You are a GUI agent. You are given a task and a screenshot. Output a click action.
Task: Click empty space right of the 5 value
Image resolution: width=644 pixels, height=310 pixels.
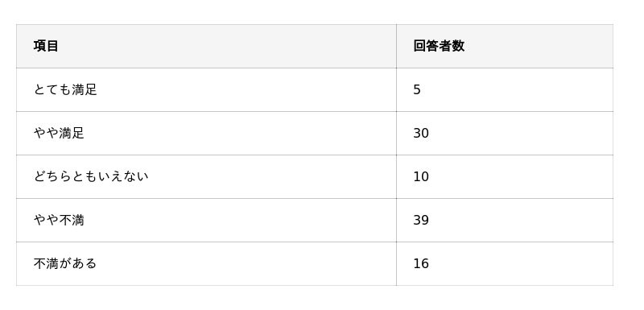(x=517, y=89)
